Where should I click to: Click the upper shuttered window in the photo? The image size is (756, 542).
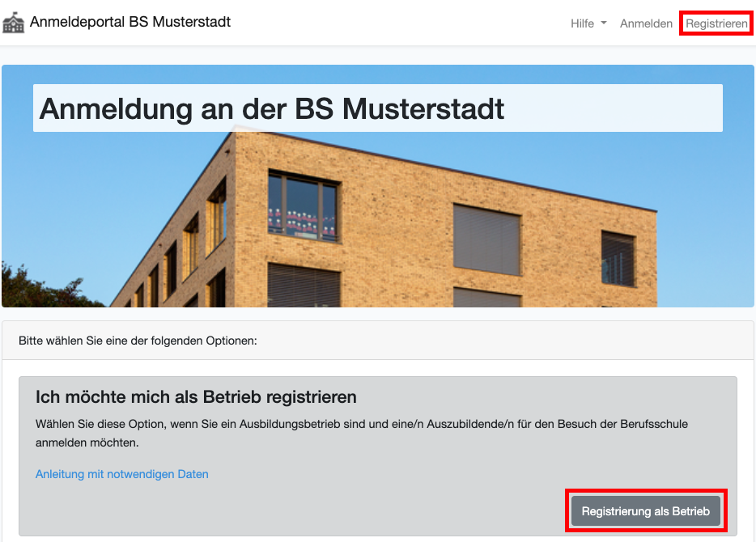pyautogui.click(x=486, y=239)
